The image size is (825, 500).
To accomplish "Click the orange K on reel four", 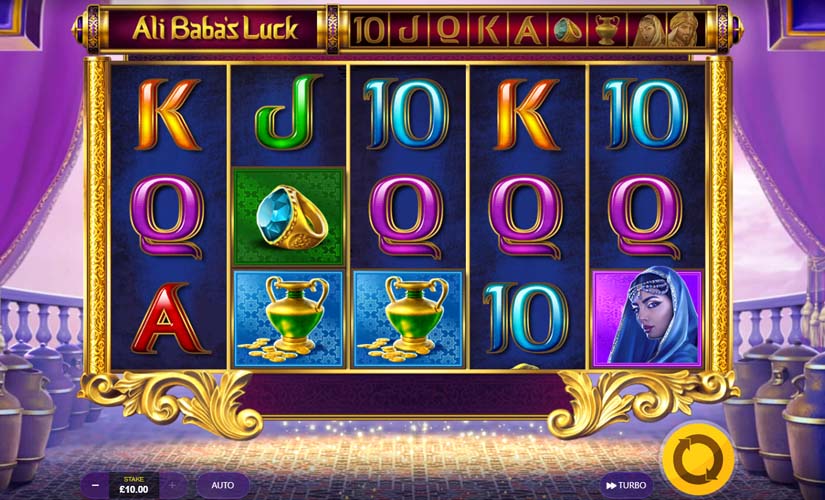I will (x=527, y=114).
